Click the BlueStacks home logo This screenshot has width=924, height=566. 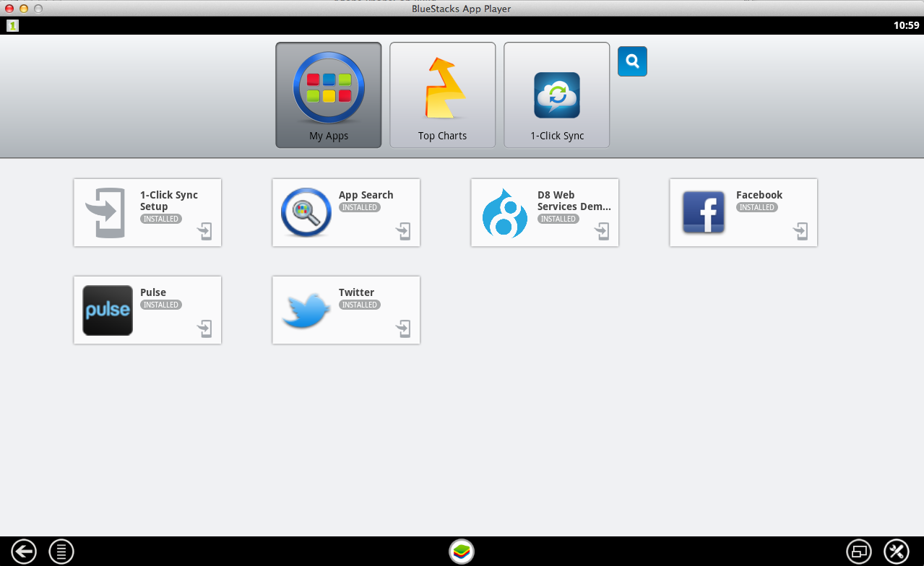pyautogui.click(x=462, y=552)
